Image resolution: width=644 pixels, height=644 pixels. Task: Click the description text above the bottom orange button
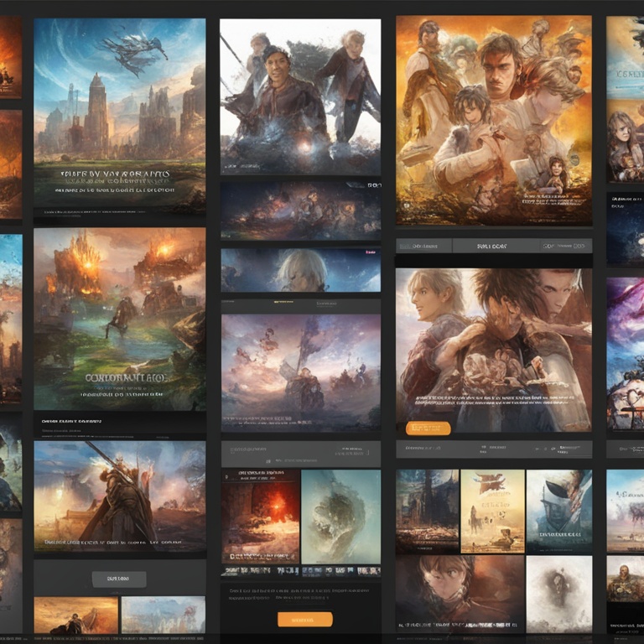click(300, 594)
